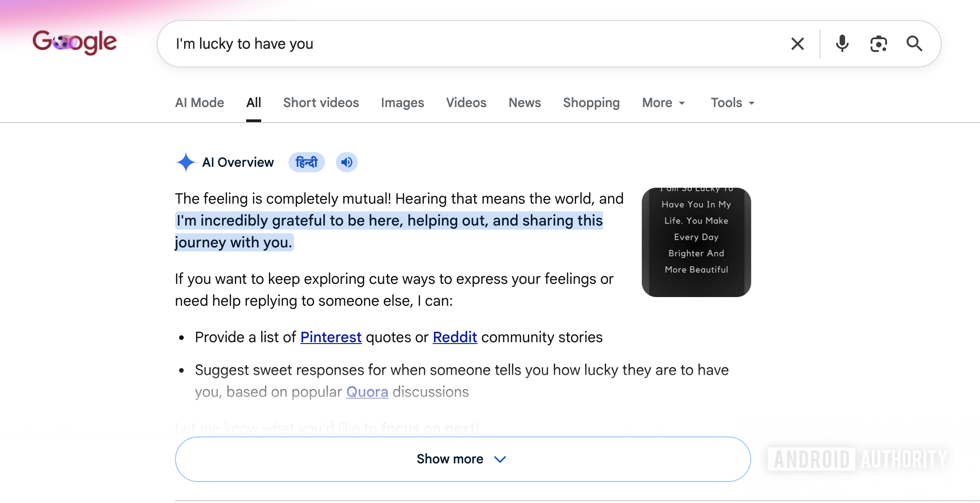Follow the Reddit link
The width and height of the screenshot is (980, 503).
(455, 337)
